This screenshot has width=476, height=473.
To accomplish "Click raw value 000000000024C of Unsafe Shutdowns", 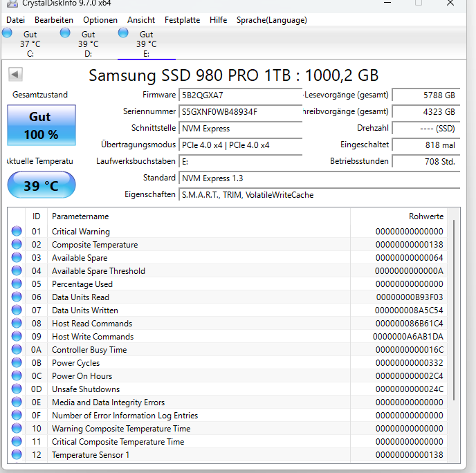I will click(410, 389).
